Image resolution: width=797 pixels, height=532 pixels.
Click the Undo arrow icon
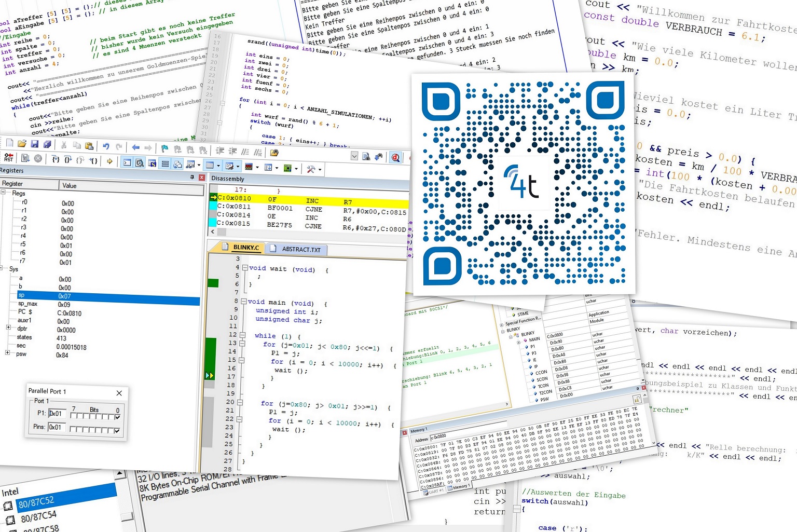(106, 146)
